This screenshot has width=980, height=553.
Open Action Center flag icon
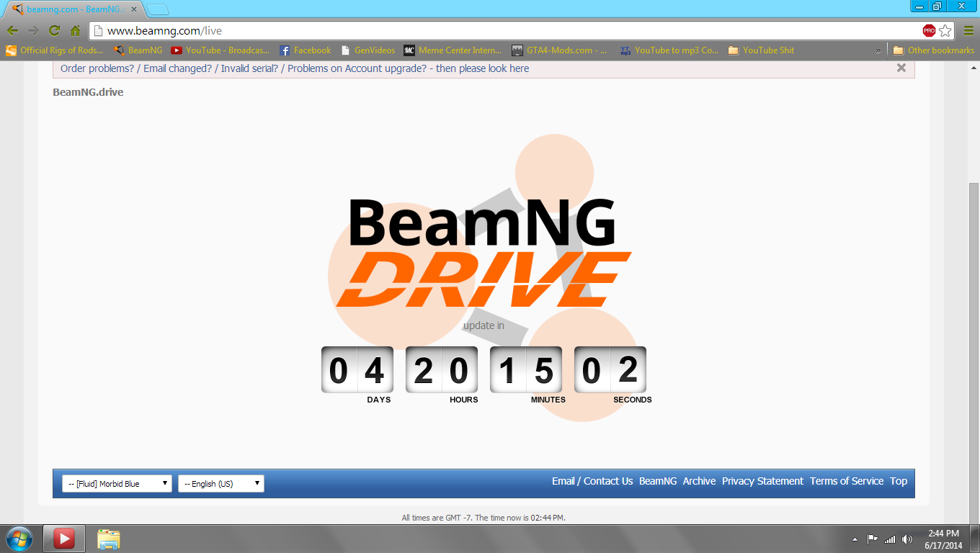(873, 539)
